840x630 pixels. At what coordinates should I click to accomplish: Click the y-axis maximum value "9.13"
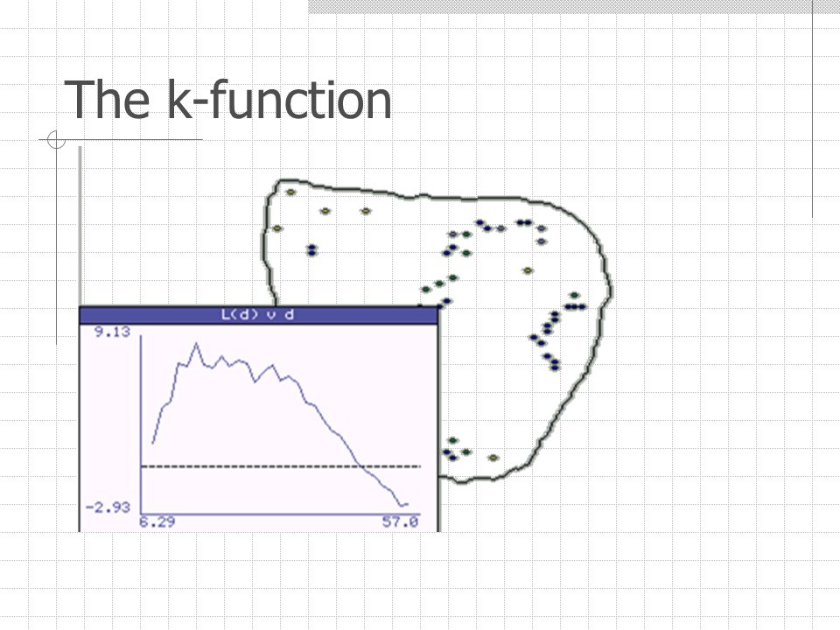pos(112,332)
